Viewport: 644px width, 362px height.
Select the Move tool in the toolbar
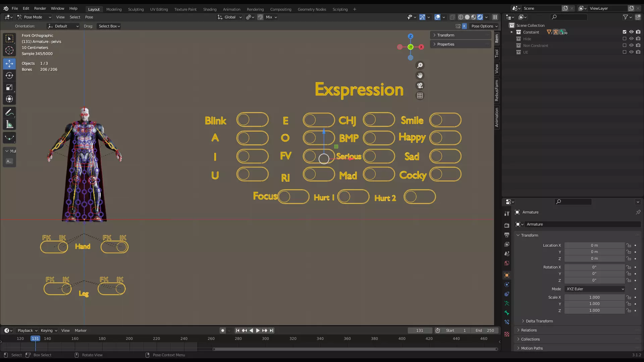point(9,64)
